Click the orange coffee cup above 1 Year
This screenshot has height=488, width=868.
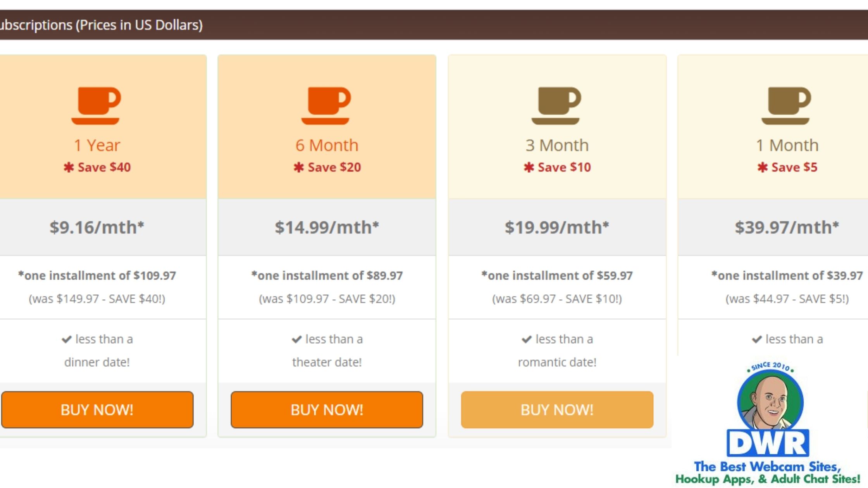click(x=96, y=105)
